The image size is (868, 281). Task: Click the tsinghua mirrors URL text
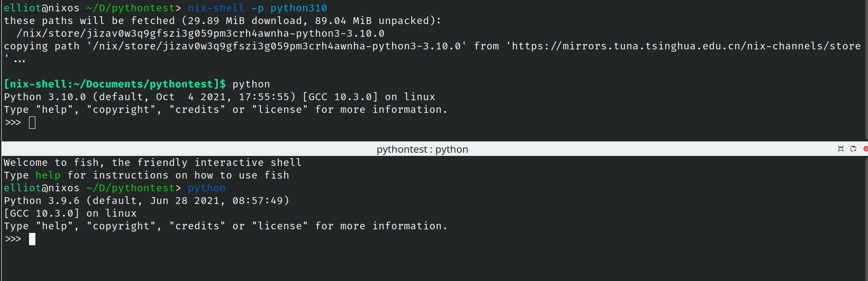686,46
